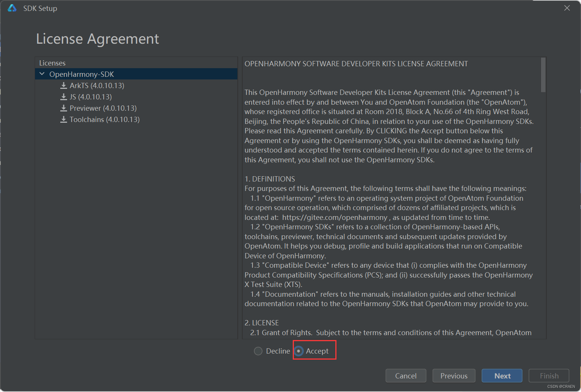Click the license agreement title line

tap(356, 64)
